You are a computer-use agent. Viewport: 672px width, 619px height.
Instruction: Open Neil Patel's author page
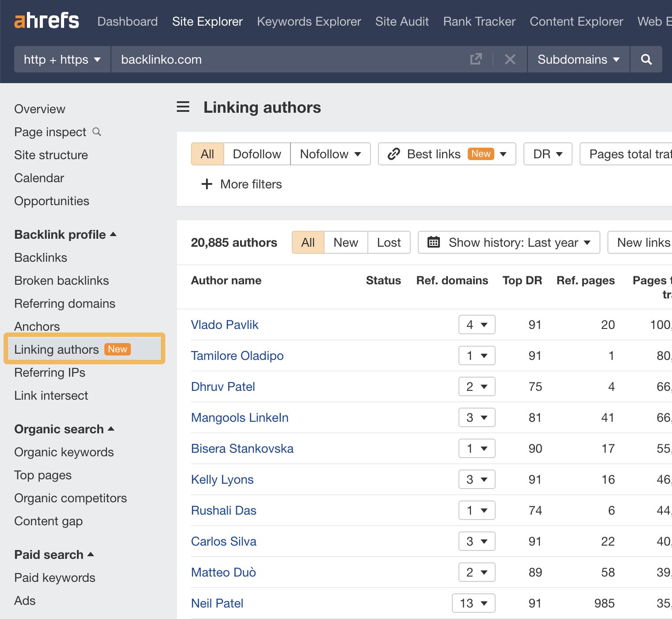217,603
